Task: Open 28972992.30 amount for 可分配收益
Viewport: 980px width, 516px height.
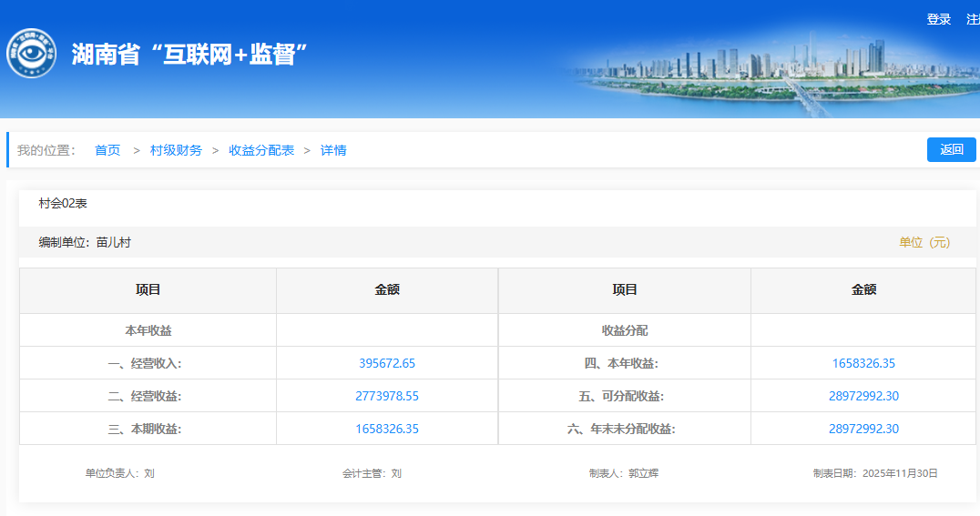Action: 863,396
